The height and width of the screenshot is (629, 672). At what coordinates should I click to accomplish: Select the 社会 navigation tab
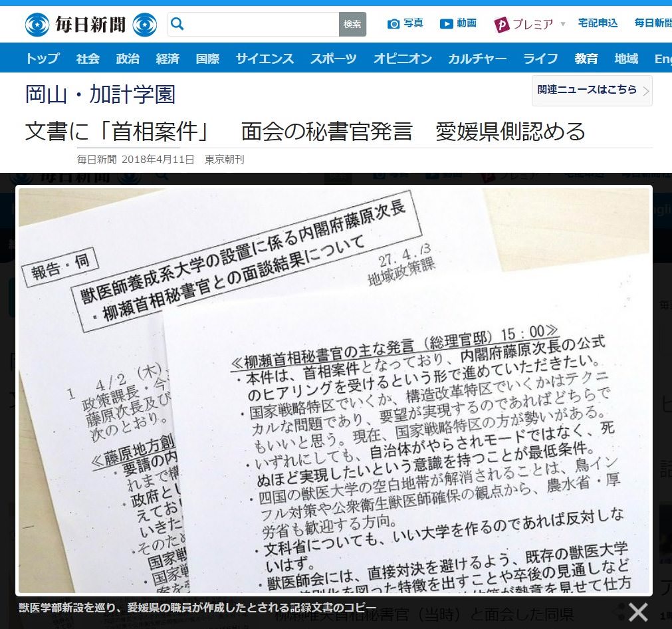point(88,59)
